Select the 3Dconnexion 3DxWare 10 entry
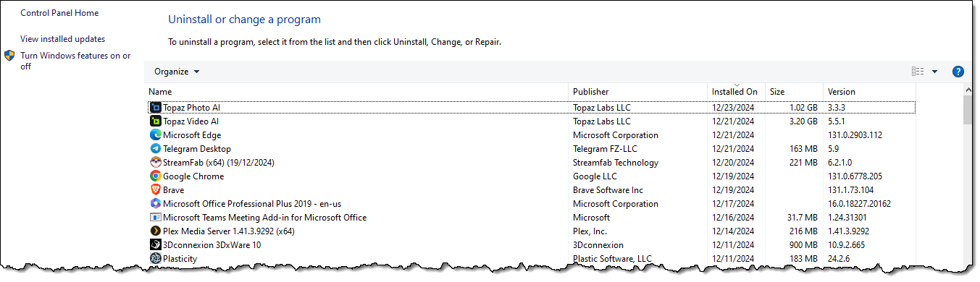This screenshot has width=980, height=282. 212,245
